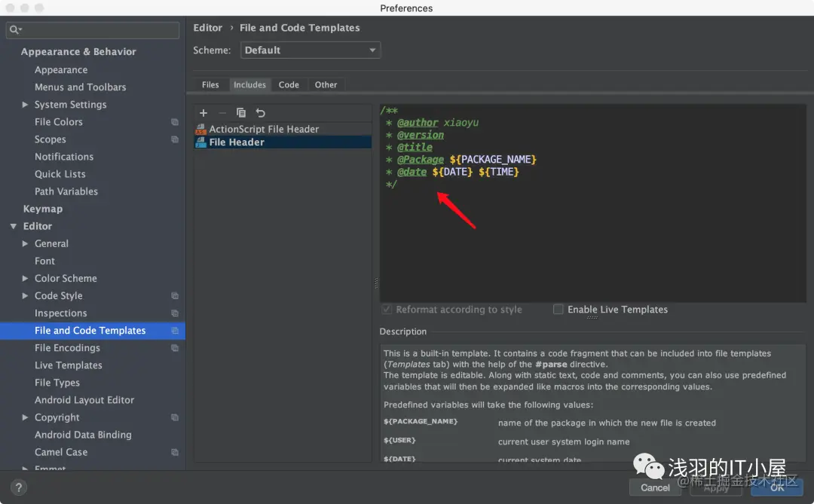Click the reset to default undo icon
Viewport: 814px width, 504px height.
coord(260,113)
